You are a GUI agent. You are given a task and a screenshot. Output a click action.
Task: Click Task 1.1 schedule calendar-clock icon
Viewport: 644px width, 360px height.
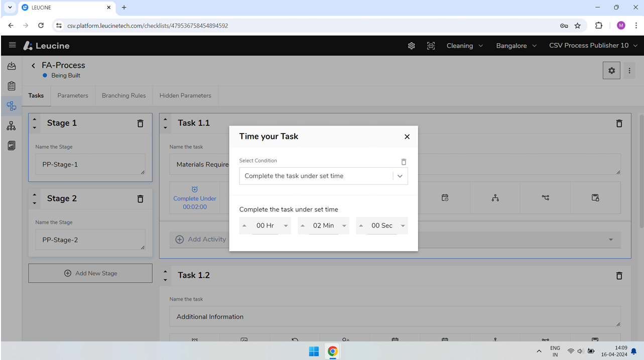(x=445, y=198)
